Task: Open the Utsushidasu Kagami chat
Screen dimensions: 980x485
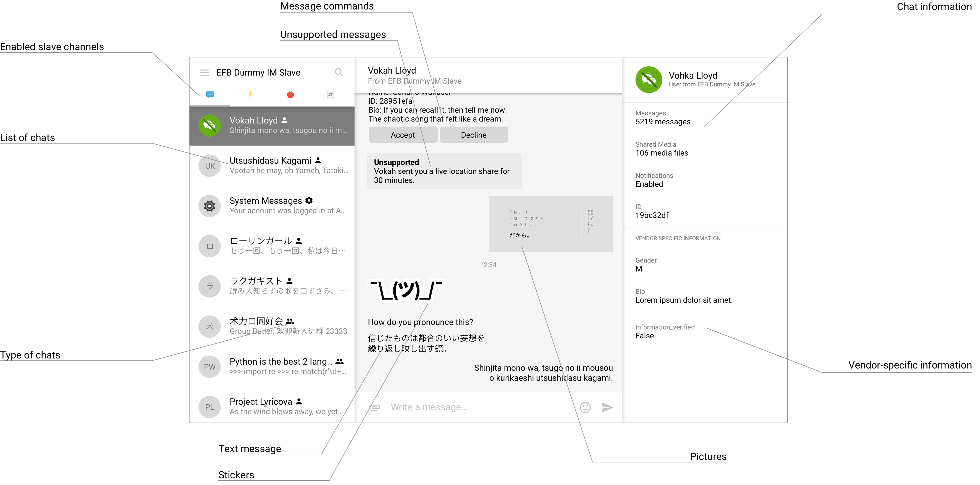Action: coord(272,166)
